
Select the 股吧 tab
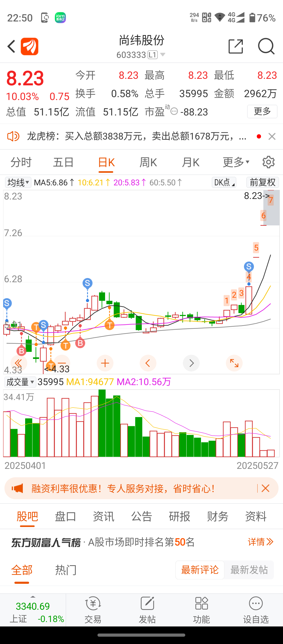pos(27,517)
